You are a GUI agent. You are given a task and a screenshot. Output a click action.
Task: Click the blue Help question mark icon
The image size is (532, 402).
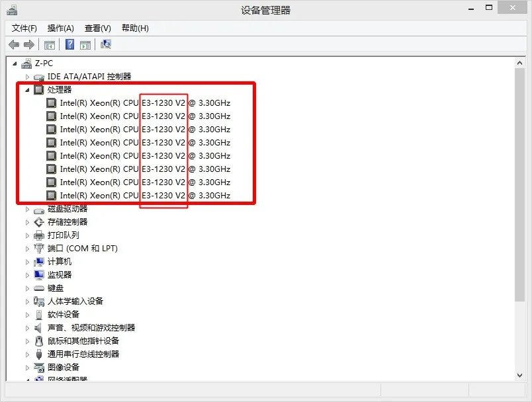pyautogui.click(x=69, y=44)
